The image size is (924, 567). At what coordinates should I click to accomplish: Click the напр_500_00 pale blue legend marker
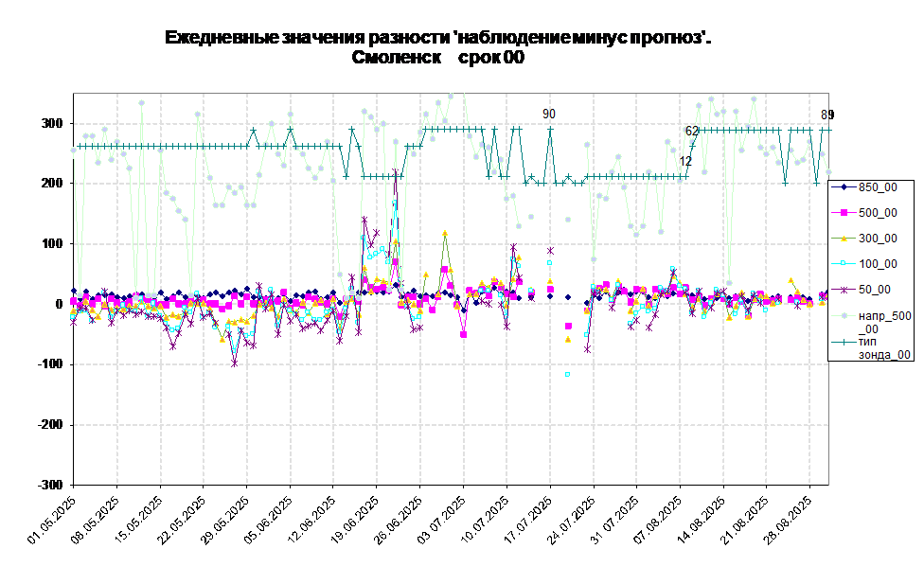pyautogui.click(x=843, y=315)
